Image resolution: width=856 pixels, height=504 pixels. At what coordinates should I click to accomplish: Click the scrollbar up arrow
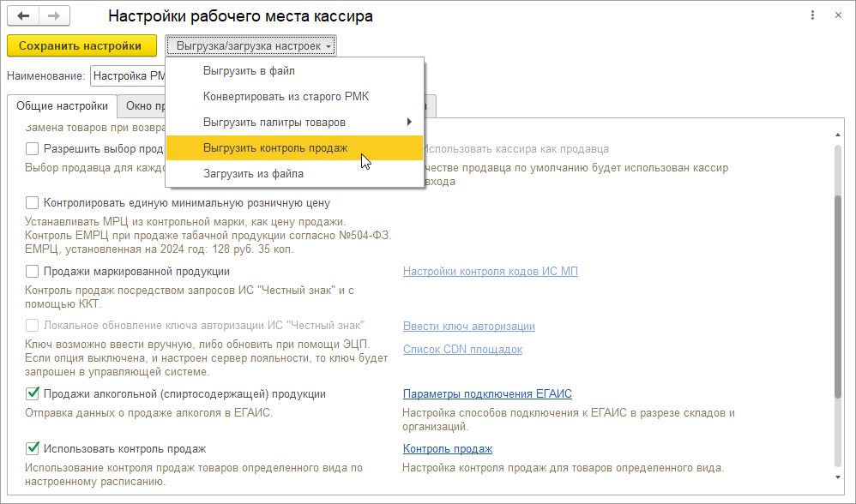[838, 135]
